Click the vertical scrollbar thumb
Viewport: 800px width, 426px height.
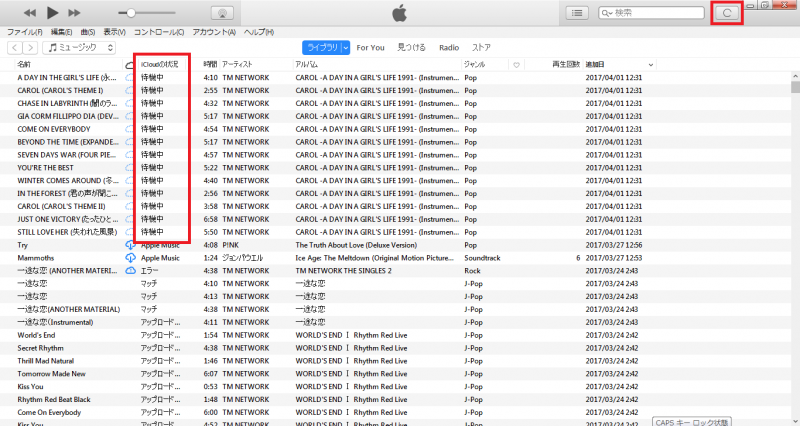pyautogui.click(x=795, y=87)
